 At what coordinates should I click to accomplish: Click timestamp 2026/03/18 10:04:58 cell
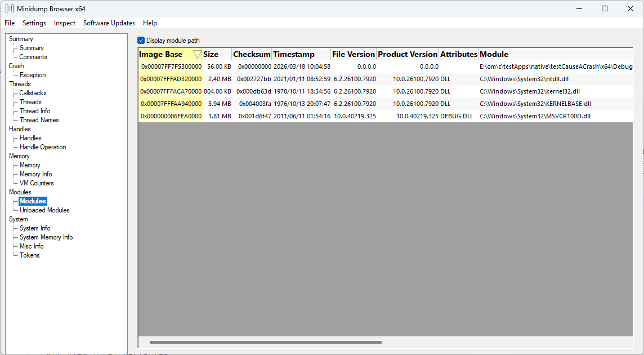click(x=302, y=66)
